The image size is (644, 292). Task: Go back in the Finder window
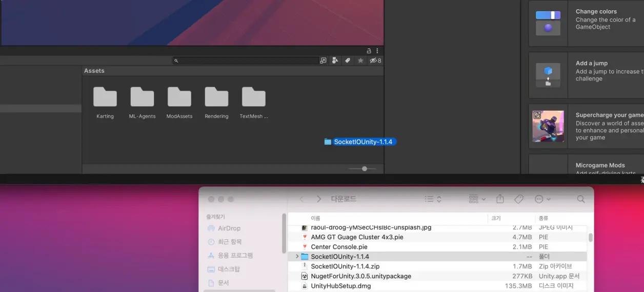pyautogui.click(x=301, y=199)
